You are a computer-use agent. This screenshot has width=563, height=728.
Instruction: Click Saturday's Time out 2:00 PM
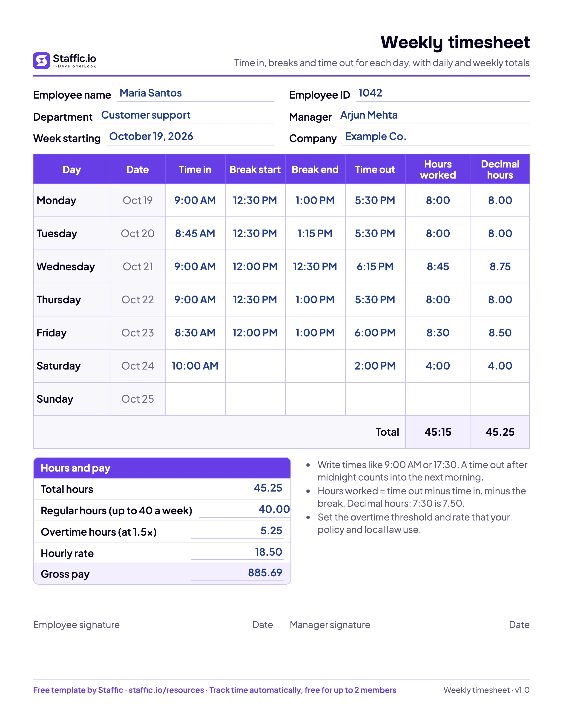point(375,366)
